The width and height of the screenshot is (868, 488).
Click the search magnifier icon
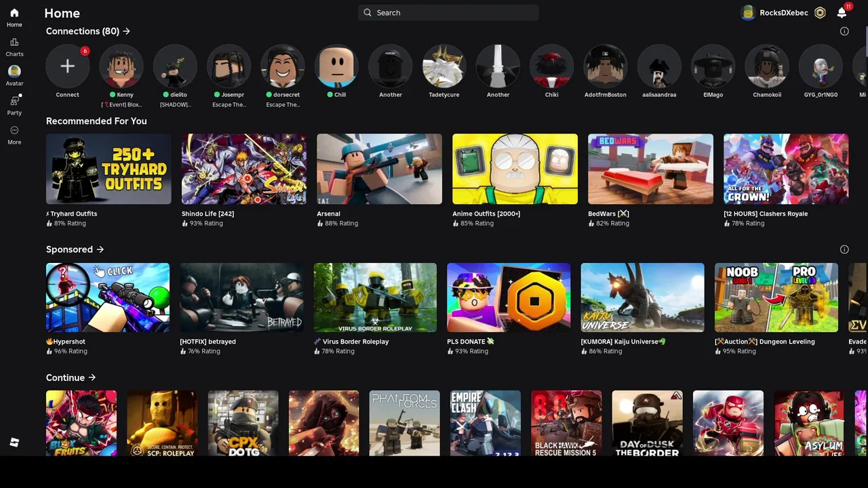(x=368, y=12)
